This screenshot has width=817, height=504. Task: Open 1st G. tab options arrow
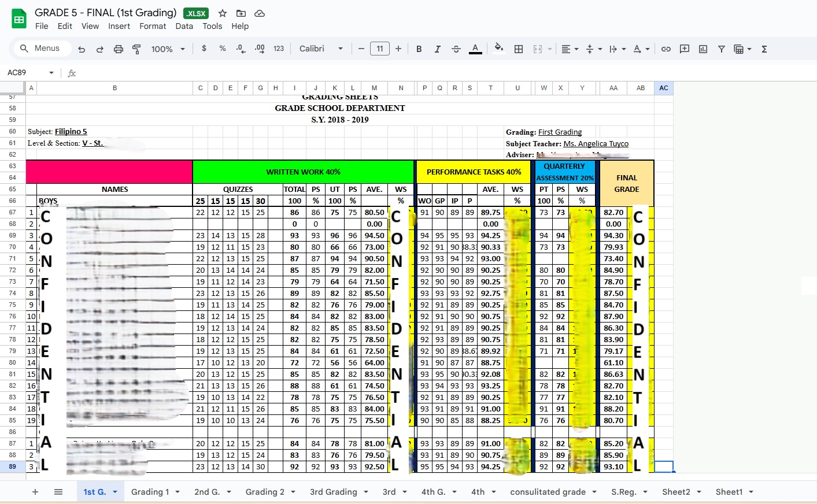[115, 492]
